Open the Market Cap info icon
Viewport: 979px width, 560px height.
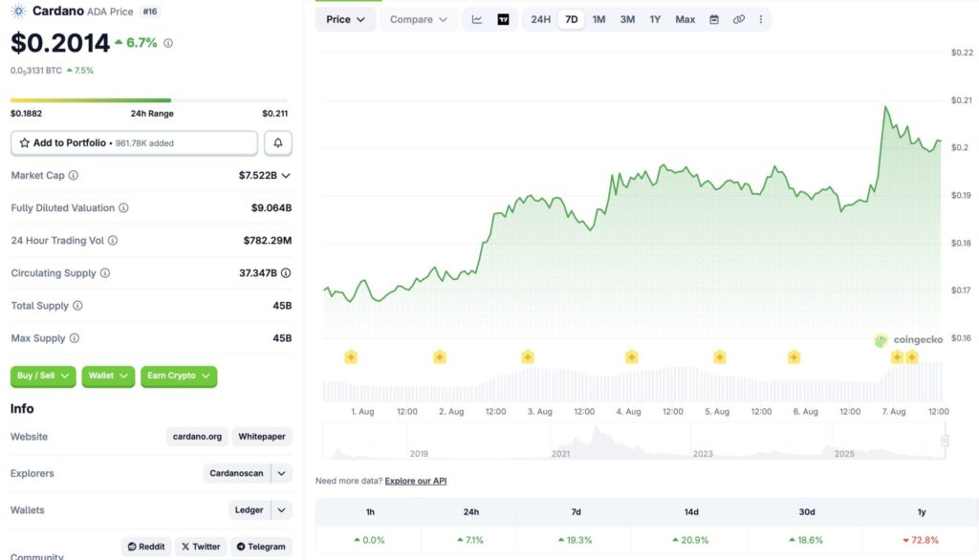click(x=73, y=176)
